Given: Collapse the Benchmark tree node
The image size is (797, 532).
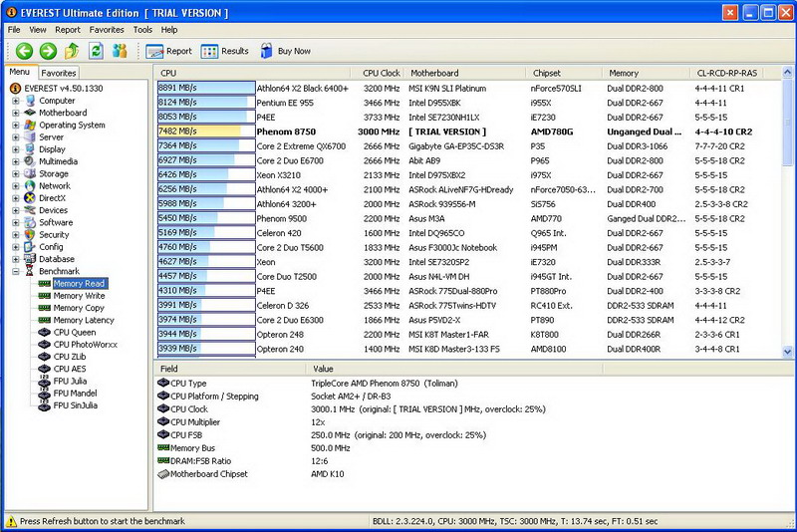Looking at the screenshot, I should pyautogui.click(x=16, y=271).
